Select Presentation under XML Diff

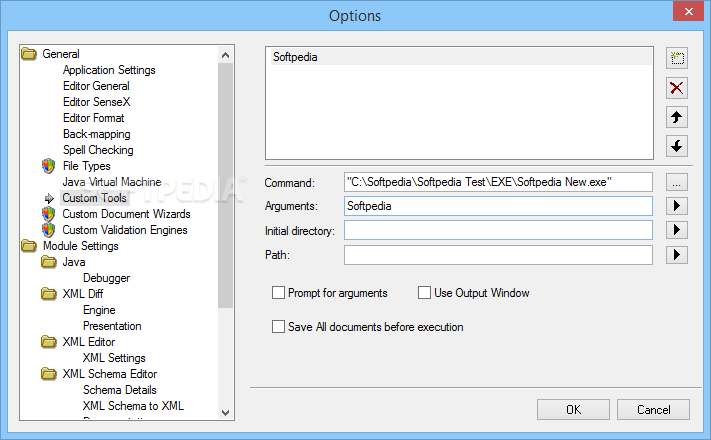[112, 326]
